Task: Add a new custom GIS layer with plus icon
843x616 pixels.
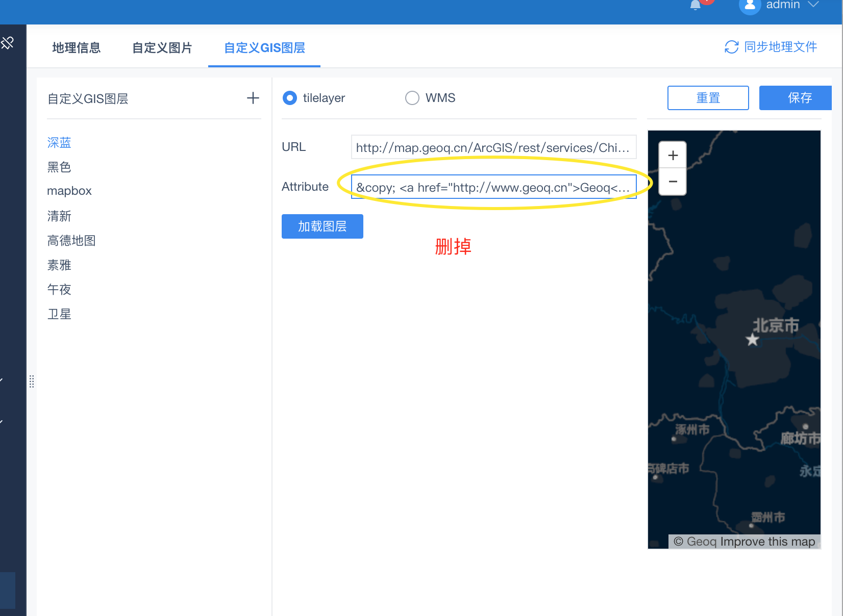Action: point(253,98)
